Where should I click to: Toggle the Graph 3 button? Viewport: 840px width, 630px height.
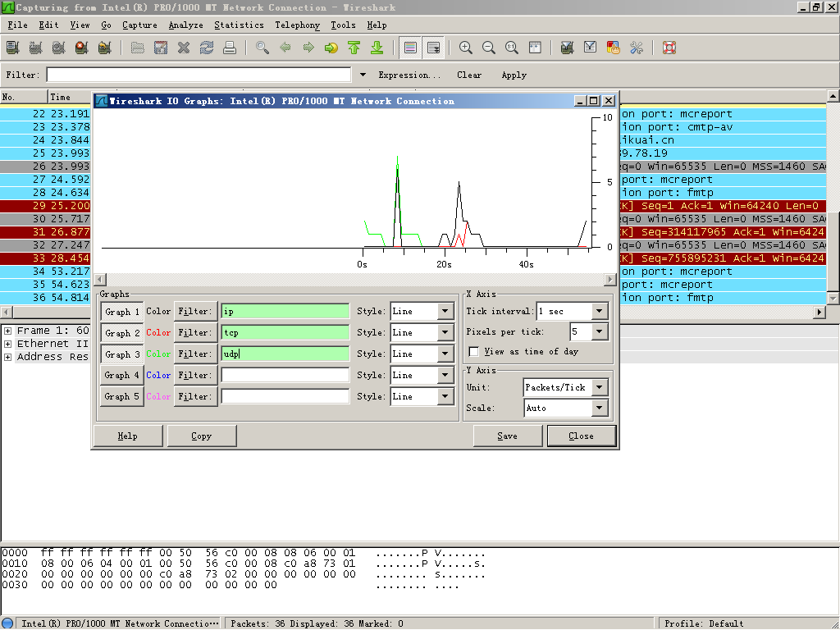click(122, 354)
